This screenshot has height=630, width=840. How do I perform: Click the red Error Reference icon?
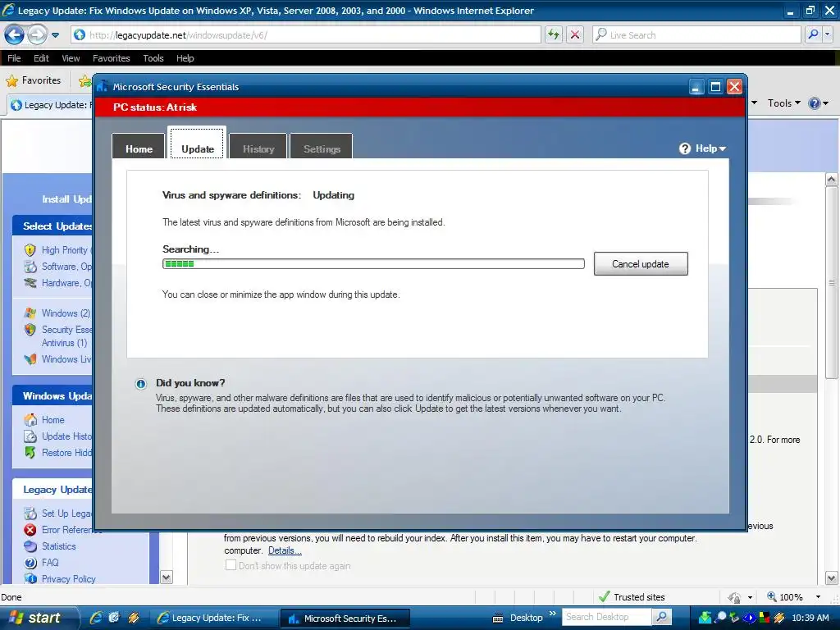pyautogui.click(x=30, y=530)
